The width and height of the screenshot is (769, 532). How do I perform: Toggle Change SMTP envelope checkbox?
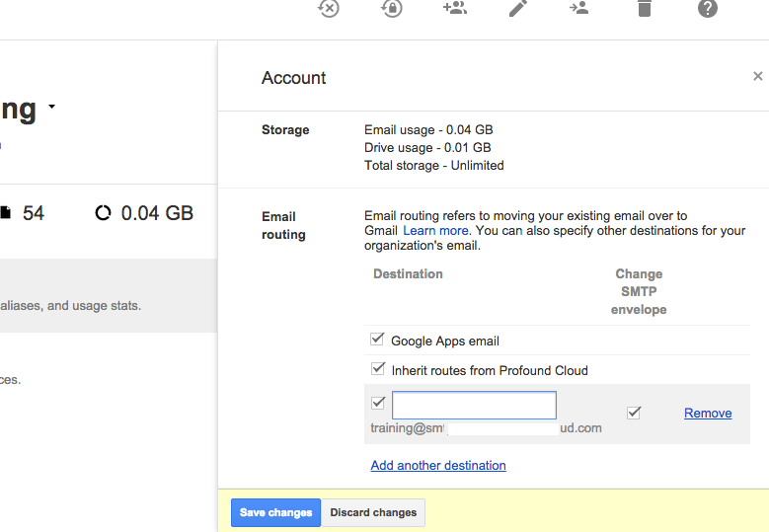634,413
